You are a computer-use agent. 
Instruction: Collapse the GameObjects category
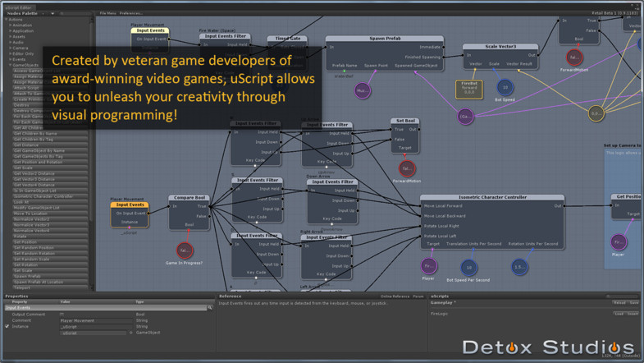[x=11, y=65]
